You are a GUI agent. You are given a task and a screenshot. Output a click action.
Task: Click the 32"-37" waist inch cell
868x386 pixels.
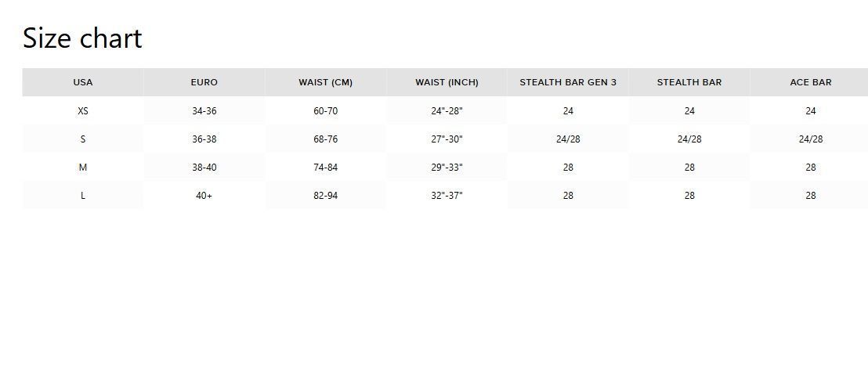(447, 196)
